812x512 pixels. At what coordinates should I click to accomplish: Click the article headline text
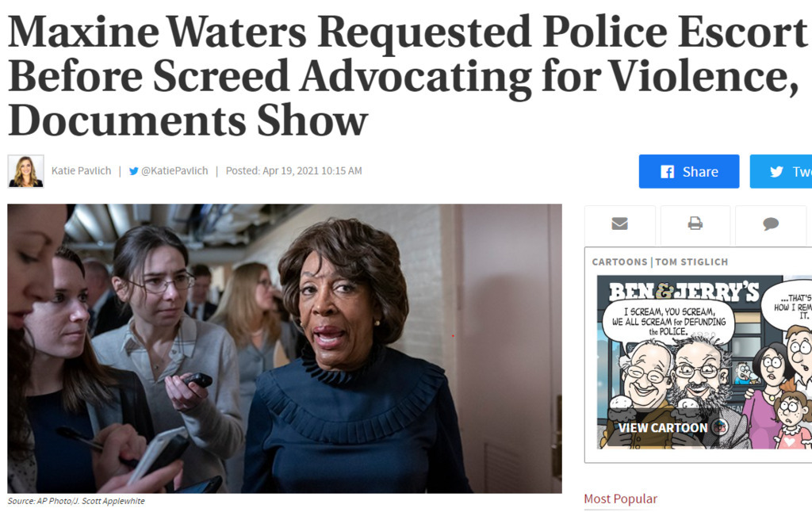click(408, 75)
